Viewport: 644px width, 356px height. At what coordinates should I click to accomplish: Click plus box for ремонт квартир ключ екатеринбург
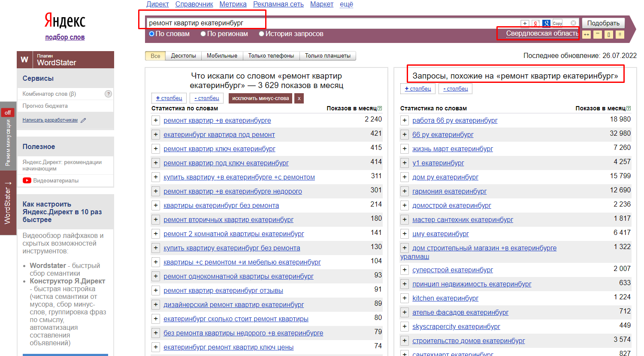(x=155, y=149)
